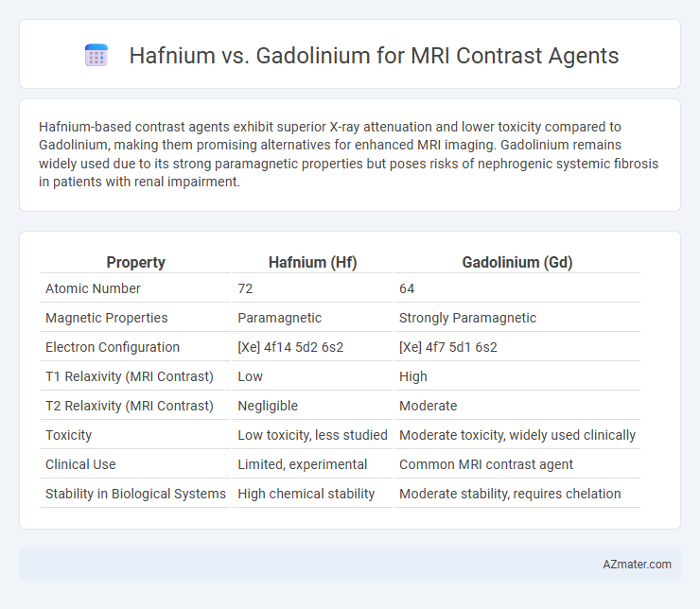Viewport: 700px width, 609px height.
Task: Click the '[Xe] 4f14 5d2 6s2' cell
Action: [x=290, y=347]
